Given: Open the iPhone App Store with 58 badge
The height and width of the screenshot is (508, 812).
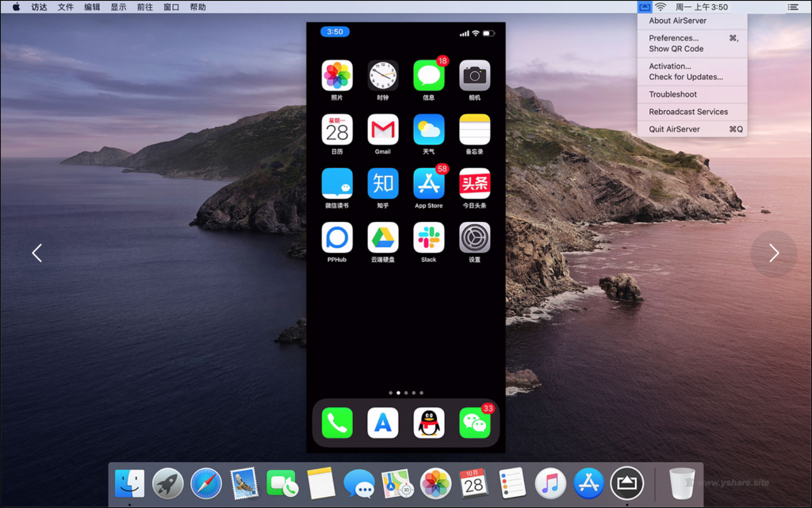Looking at the screenshot, I should tap(429, 184).
